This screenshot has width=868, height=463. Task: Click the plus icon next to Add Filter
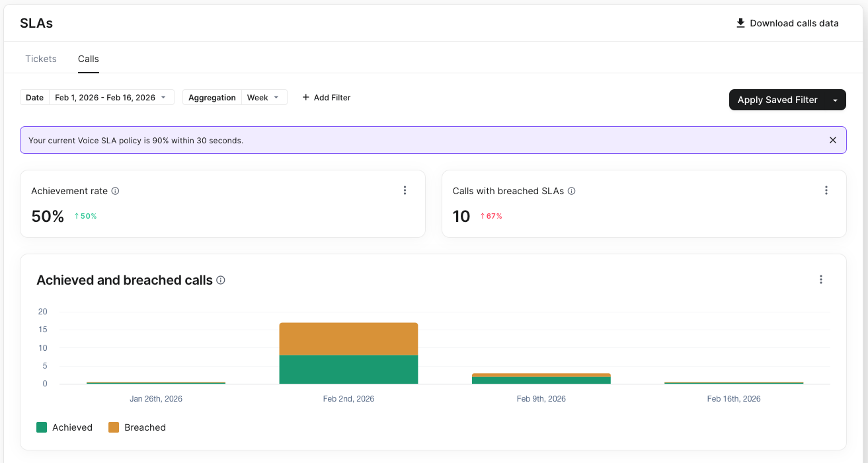tap(305, 97)
